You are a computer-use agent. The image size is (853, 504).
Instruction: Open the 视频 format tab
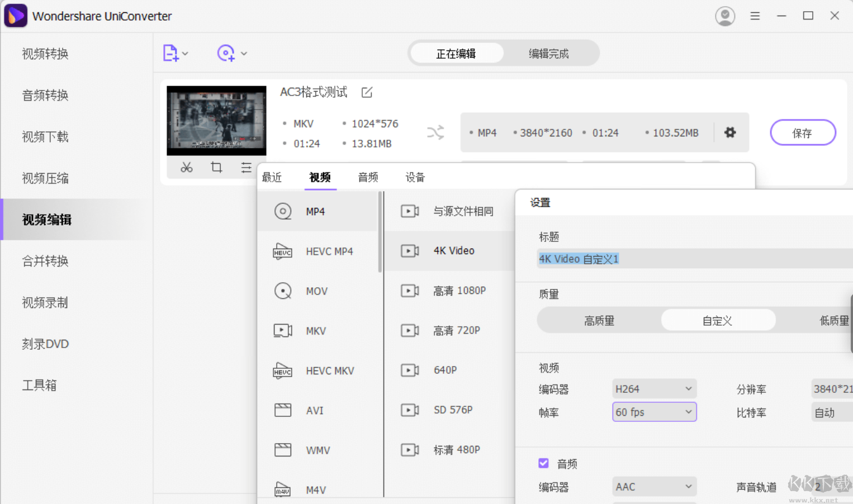click(x=320, y=177)
